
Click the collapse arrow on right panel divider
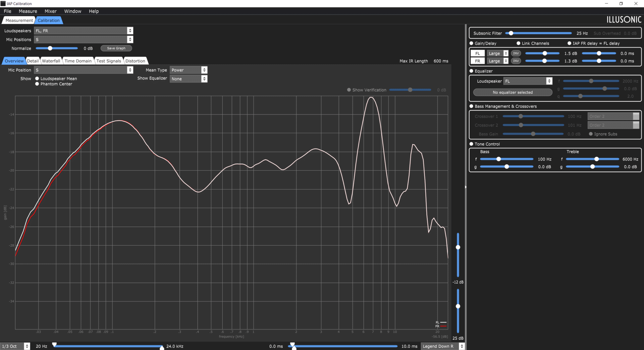[x=466, y=187]
